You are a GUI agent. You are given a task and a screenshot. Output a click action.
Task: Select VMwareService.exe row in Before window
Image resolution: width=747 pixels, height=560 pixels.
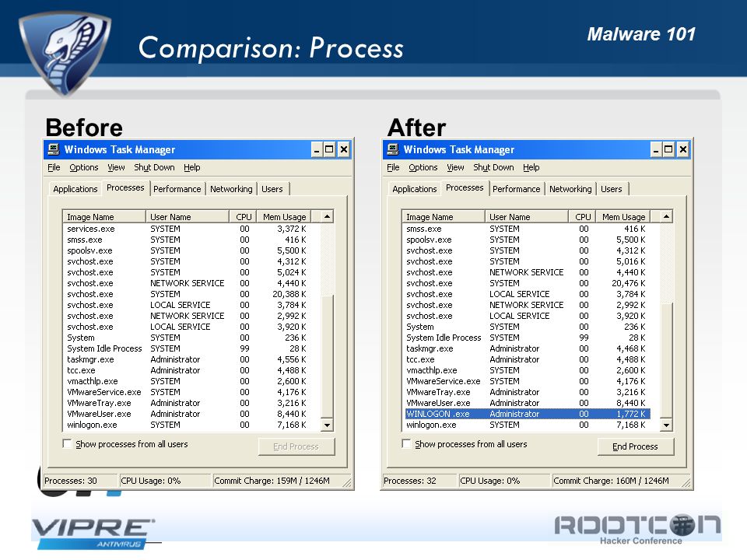point(188,392)
